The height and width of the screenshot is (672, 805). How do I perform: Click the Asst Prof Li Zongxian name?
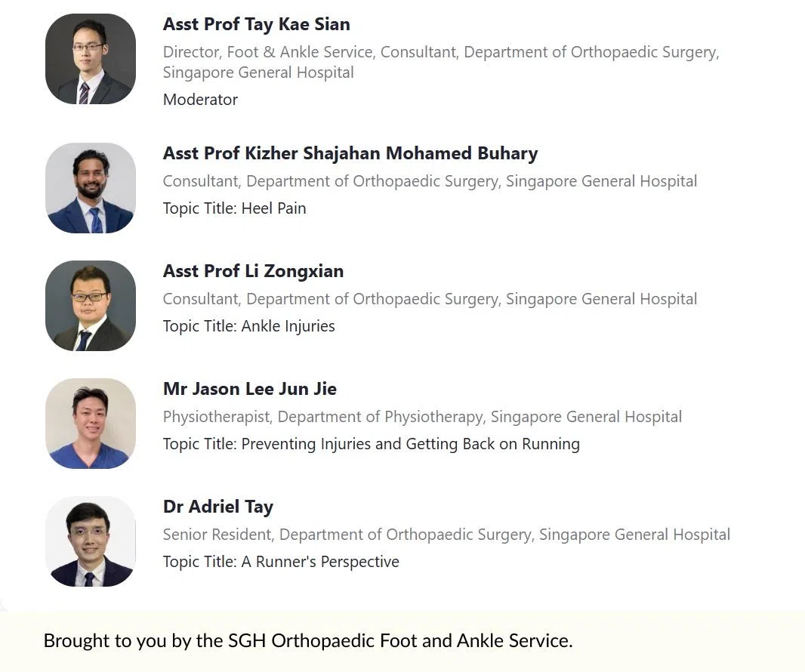253,271
